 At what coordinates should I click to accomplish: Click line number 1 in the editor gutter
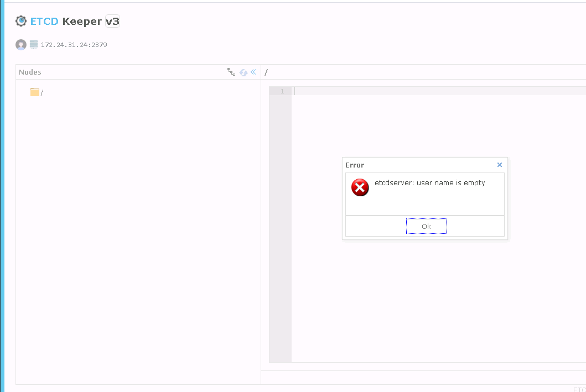[282, 91]
